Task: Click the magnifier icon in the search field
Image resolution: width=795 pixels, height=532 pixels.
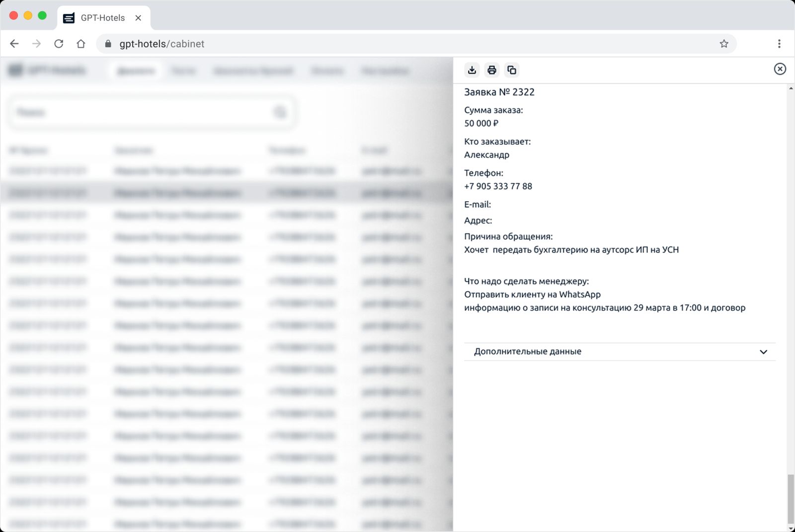Action: click(280, 113)
